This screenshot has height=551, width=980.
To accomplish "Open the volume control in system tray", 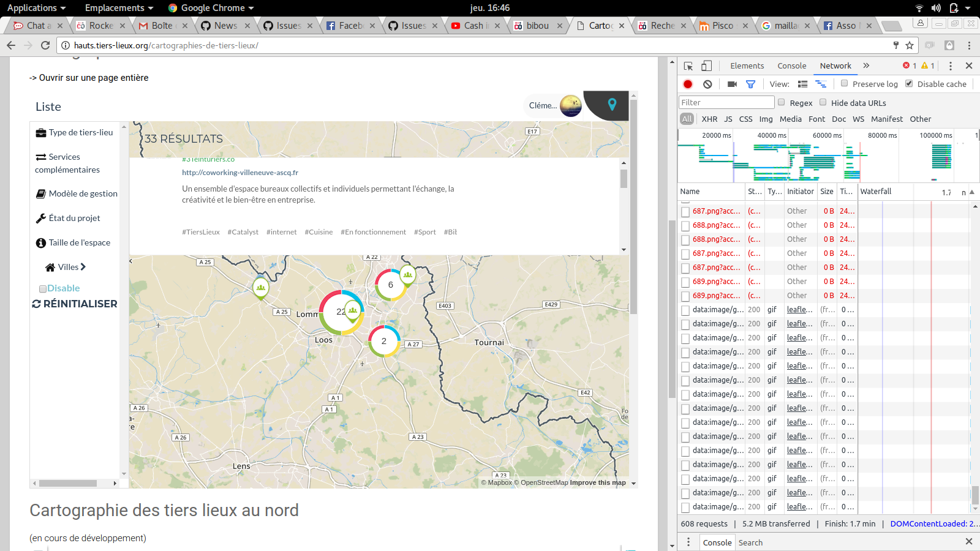I will (x=936, y=8).
